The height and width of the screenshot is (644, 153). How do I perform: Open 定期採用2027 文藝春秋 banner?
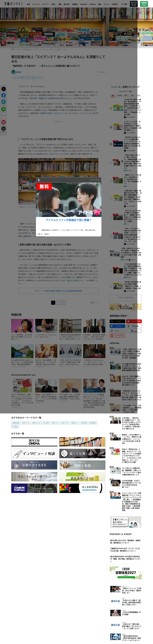click(x=126, y=573)
